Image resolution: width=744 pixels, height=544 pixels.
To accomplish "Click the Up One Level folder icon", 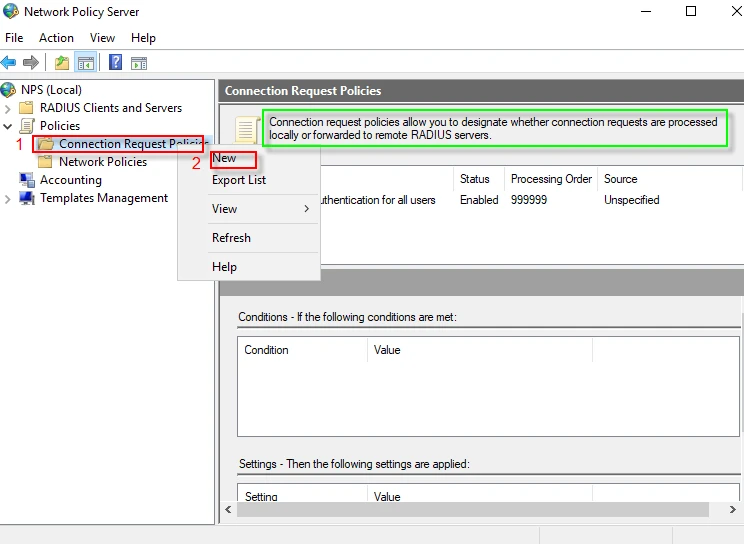I will pyautogui.click(x=62, y=62).
